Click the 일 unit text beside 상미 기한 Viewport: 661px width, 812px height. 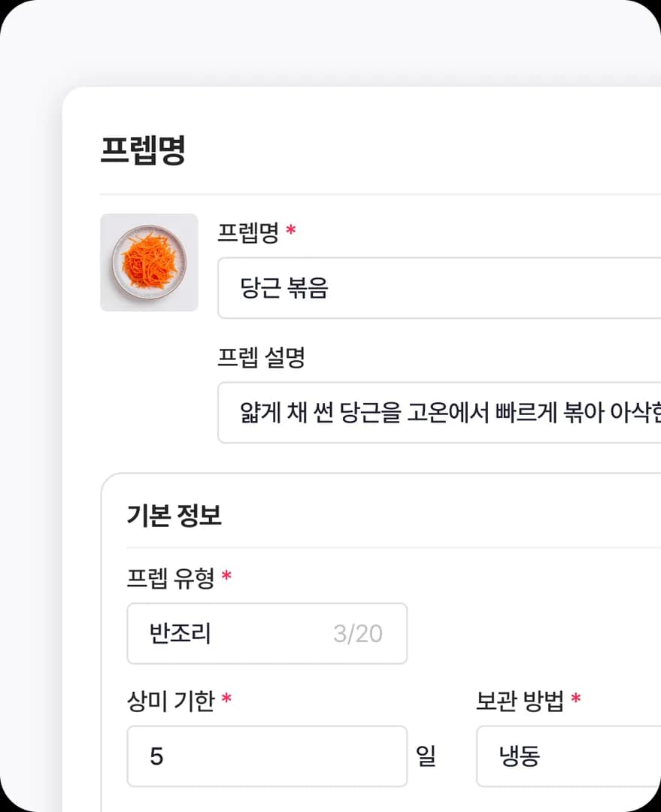pos(426,756)
